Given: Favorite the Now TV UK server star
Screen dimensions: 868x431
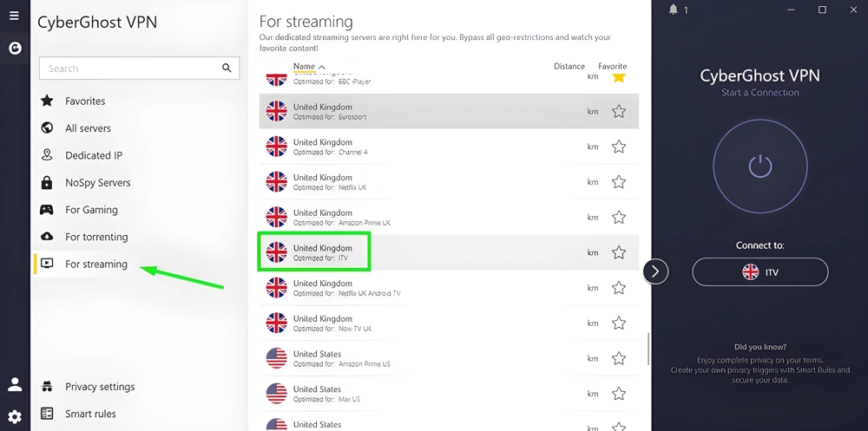Looking at the screenshot, I should (x=619, y=323).
